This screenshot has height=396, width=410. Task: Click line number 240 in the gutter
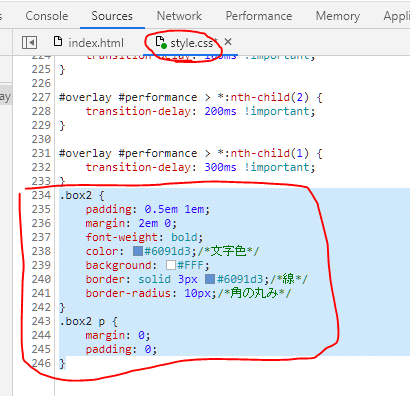(41, 279)
